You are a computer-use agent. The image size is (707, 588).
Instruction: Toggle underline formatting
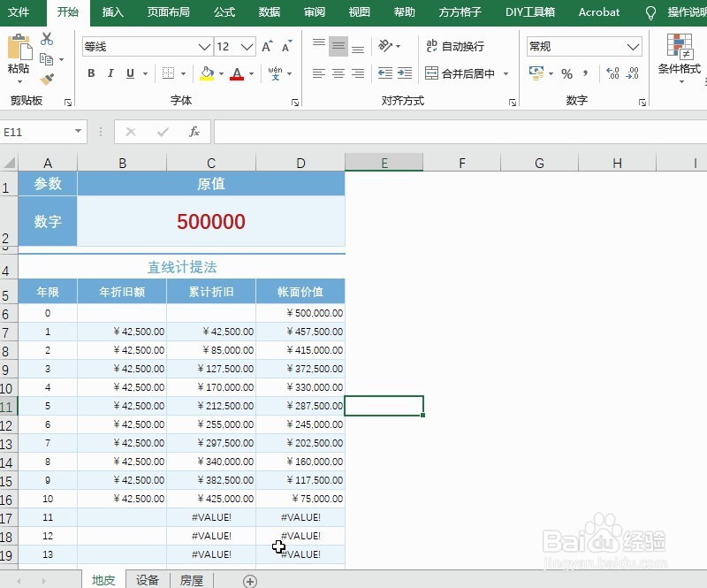point(130,73)
